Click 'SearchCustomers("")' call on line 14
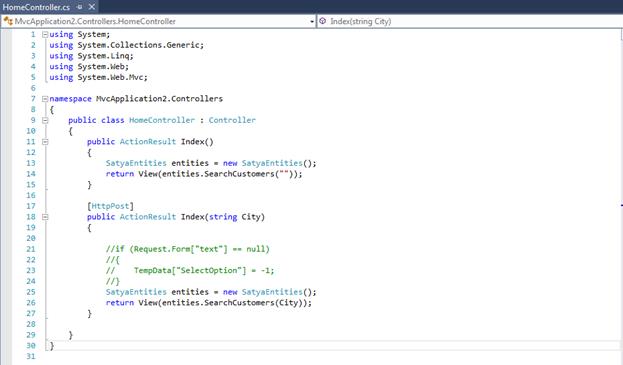 [x=248, y=174]
